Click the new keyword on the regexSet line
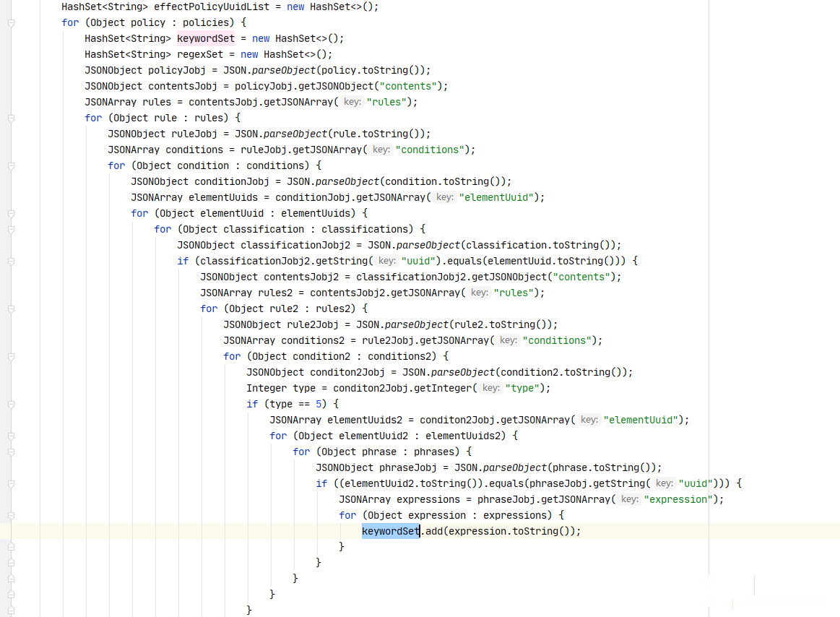This screenshot has height=617, width=840. click(x=249, y=55)
